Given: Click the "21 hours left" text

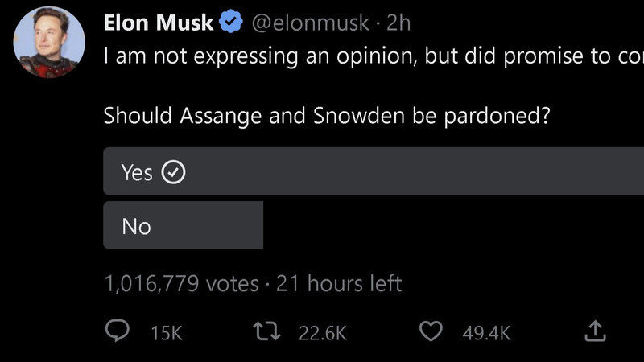Looking at the screenshot, I should coord(339,283).
